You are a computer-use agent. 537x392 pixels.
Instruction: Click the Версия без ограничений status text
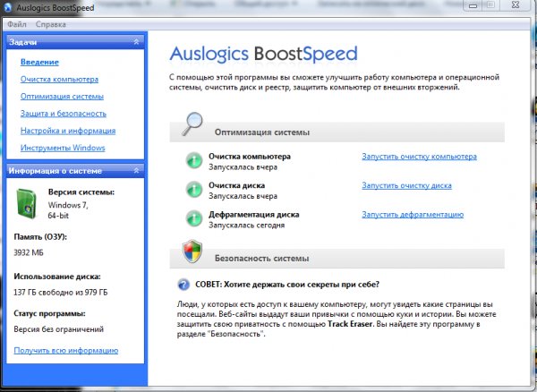[58, 329]
